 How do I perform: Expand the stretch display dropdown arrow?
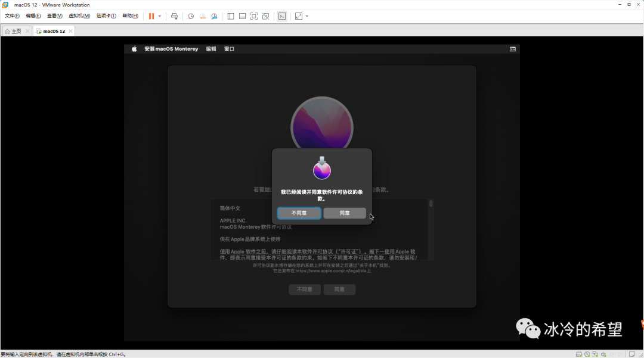coord(307,16)
